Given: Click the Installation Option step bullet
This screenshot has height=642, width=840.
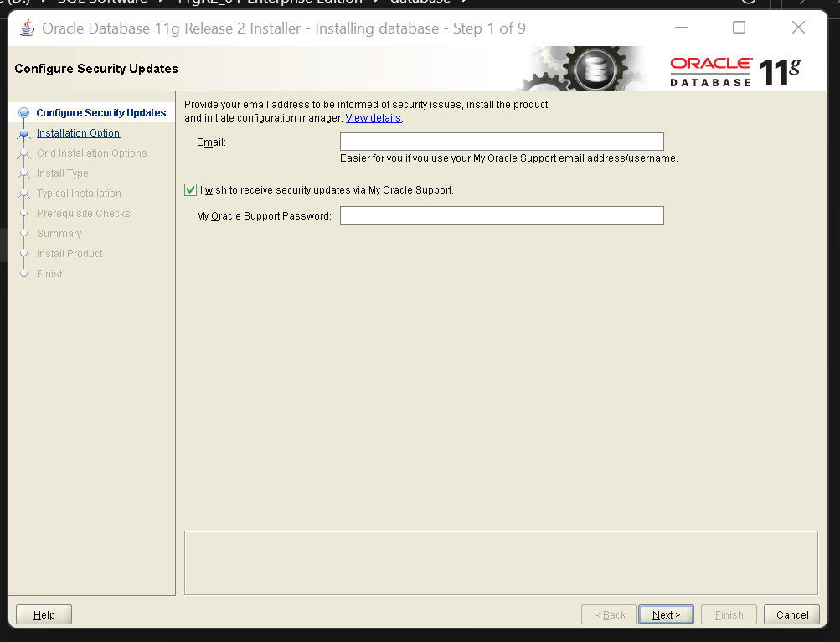Looking at the screenshot, I should point(23,133).
